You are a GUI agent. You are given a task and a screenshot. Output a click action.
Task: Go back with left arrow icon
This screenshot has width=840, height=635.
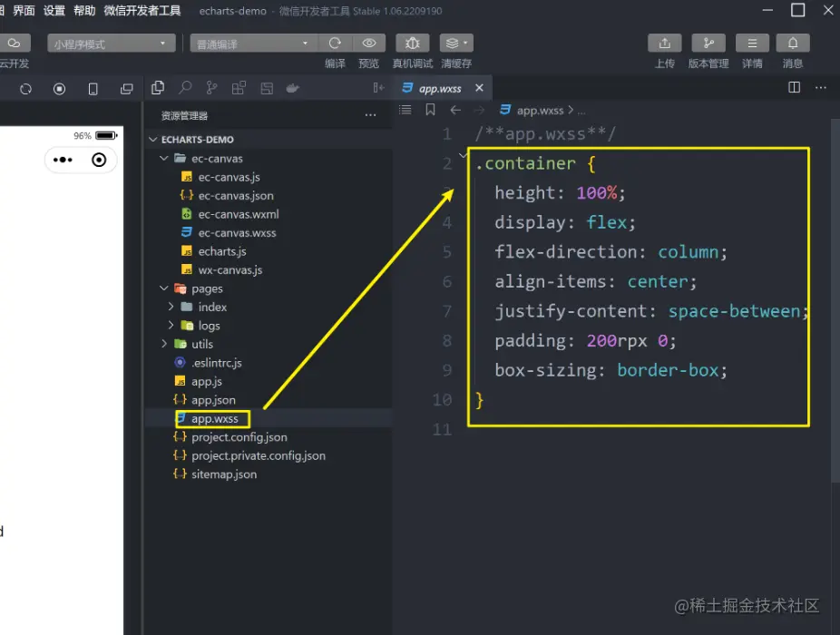(455, 110)
